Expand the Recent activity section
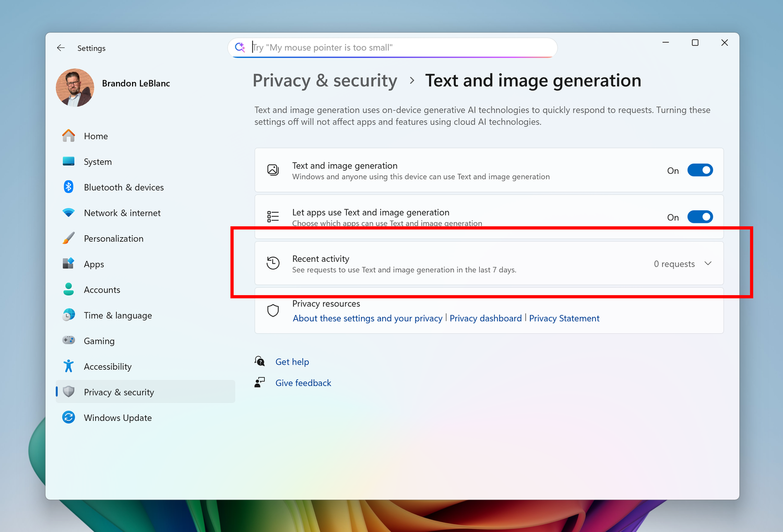 pyautogui.click(x=708, y=263)
